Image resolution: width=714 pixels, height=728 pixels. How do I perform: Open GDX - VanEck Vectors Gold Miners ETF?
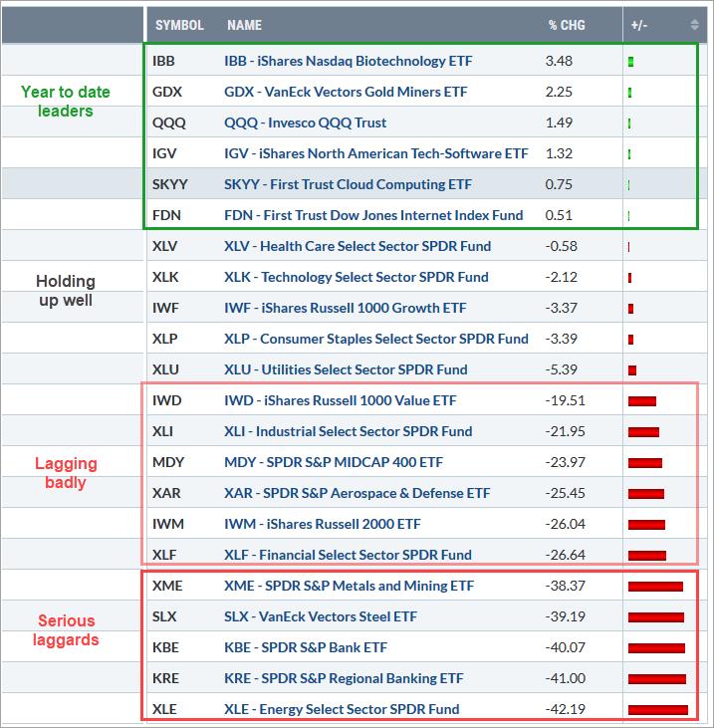pyautogui.click(x=348, y=93)
